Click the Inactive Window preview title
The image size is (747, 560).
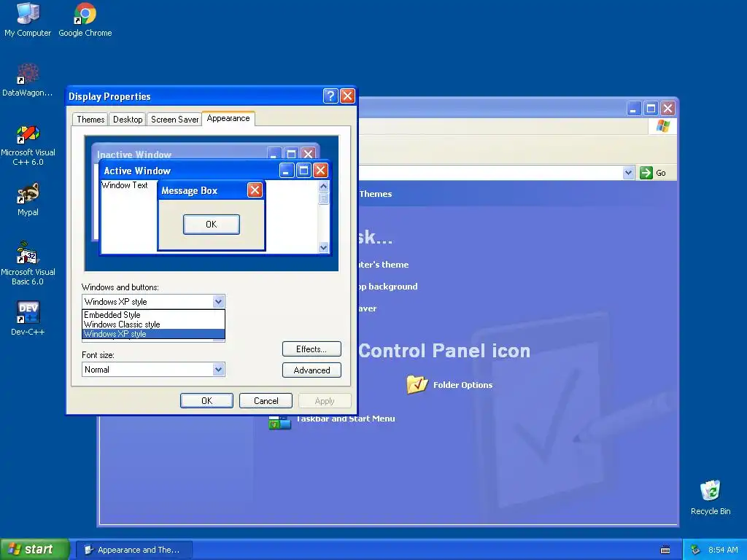click(134, 155)
